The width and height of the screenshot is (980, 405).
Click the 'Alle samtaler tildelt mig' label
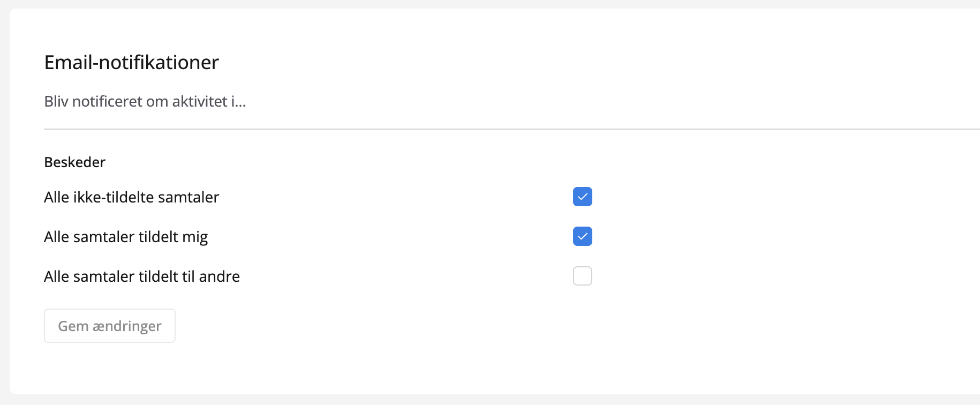(x=126, y=237)
